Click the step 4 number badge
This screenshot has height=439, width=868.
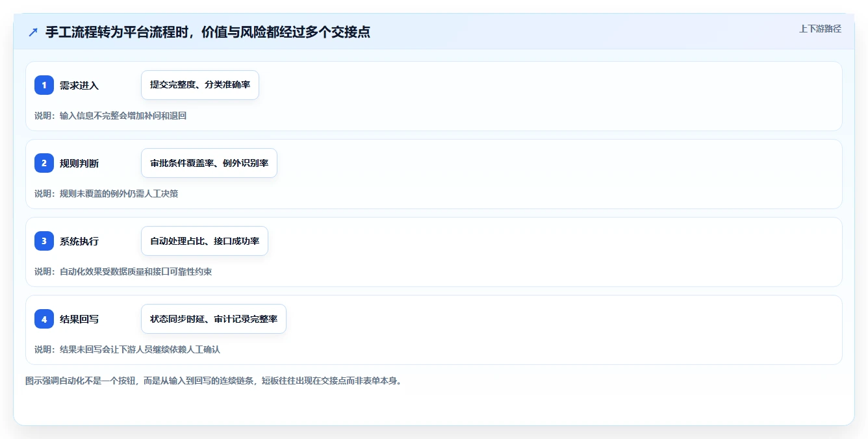pyautogui.click(x=44, y=319)
